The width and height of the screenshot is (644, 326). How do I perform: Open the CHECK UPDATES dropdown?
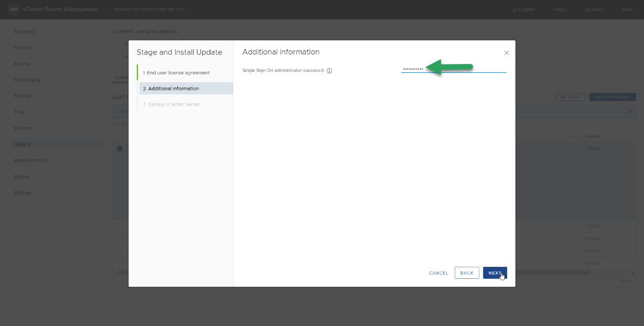pos(613,97)
